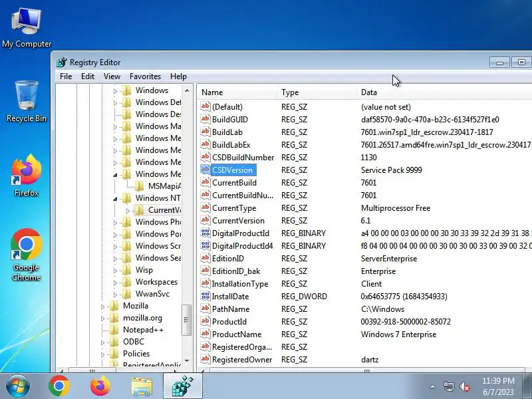Select the RegisteredOwner string value icon

click(x=205, y=359)
